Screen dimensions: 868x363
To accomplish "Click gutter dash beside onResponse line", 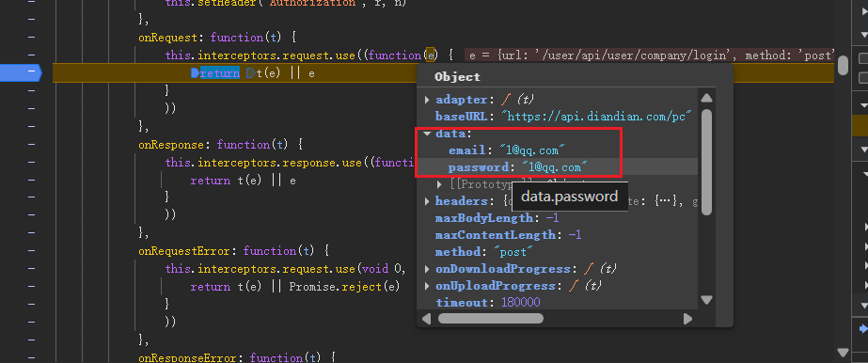I will click(x=31, y=145).
